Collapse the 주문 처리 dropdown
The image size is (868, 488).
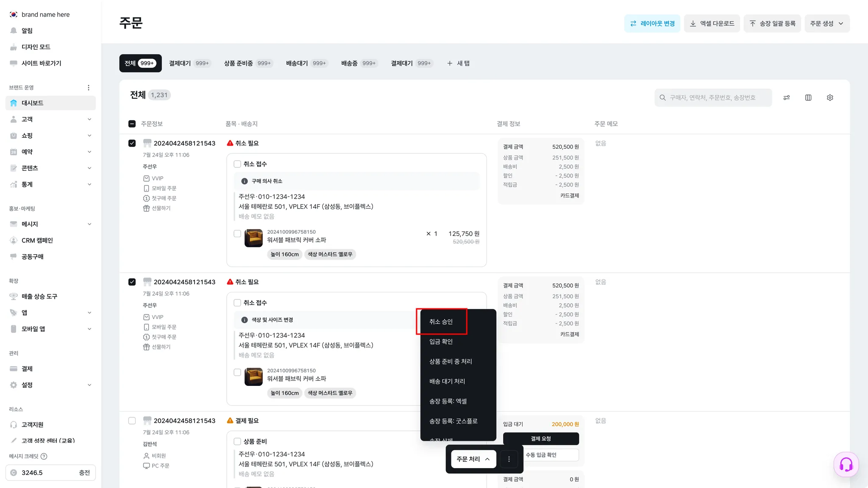473,459
